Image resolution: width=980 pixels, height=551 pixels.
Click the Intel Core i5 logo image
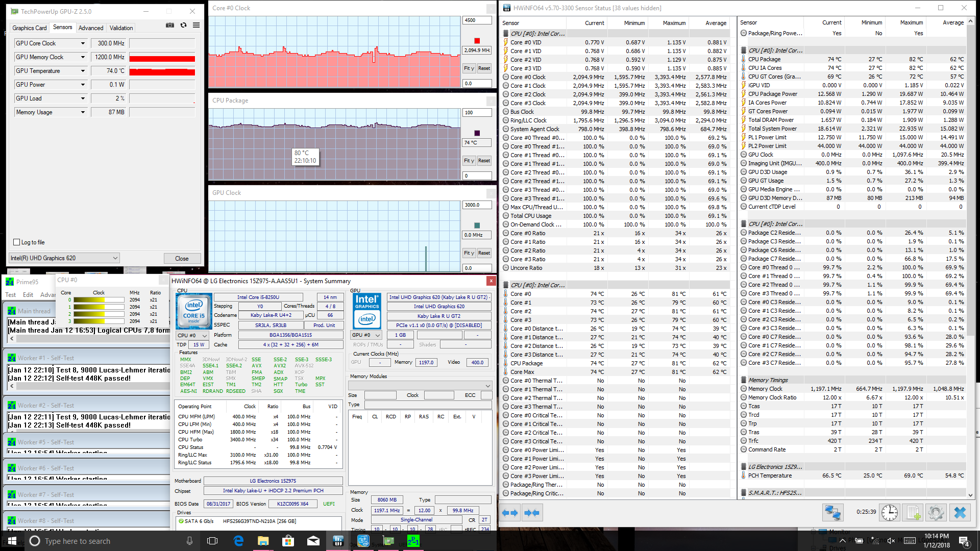[194, 311]
